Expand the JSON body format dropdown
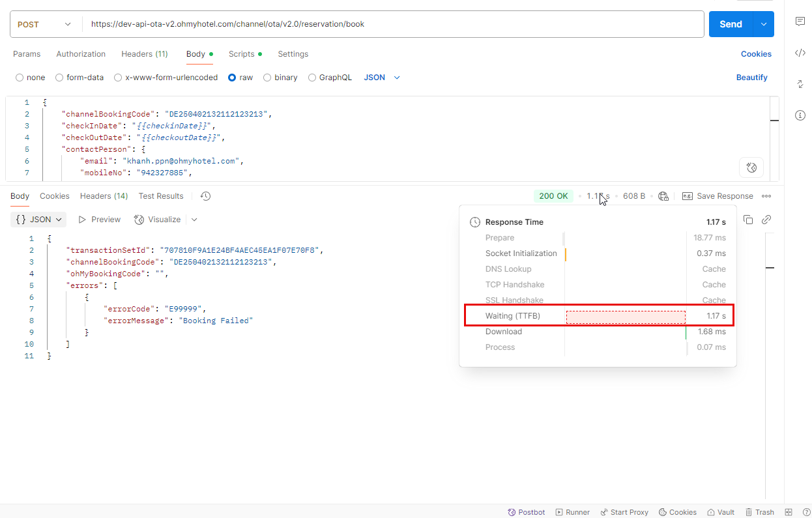This screenshot has height=518, width=812. tap(382, 78)
